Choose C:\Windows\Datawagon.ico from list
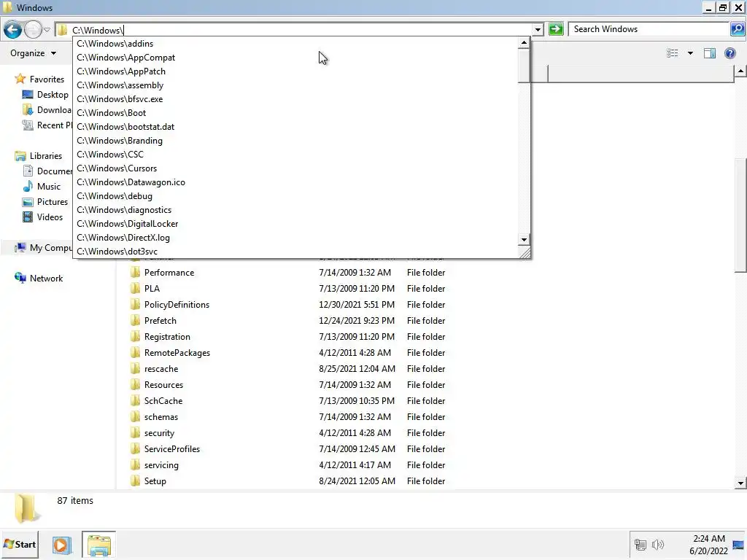 click(x=295, y=182)
